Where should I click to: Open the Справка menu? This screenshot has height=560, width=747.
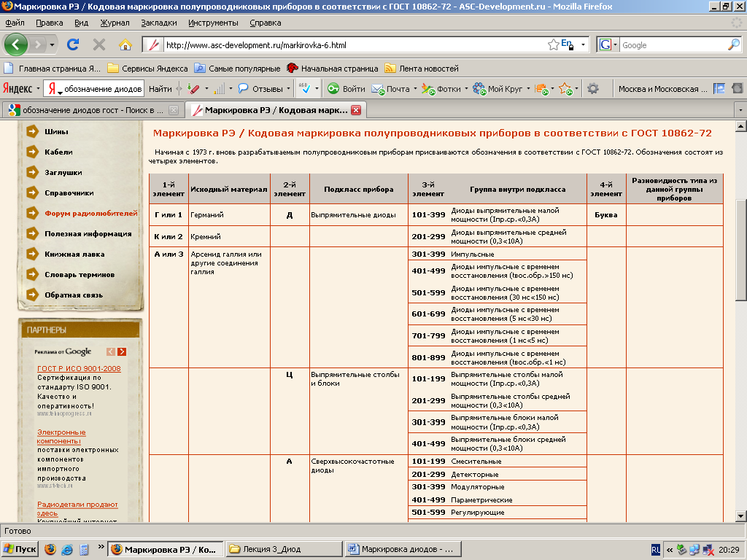click(x=266, y=23)
